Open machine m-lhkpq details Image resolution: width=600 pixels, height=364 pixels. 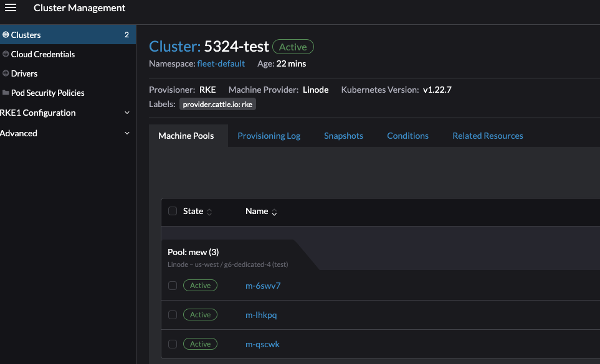click(261, 315)
